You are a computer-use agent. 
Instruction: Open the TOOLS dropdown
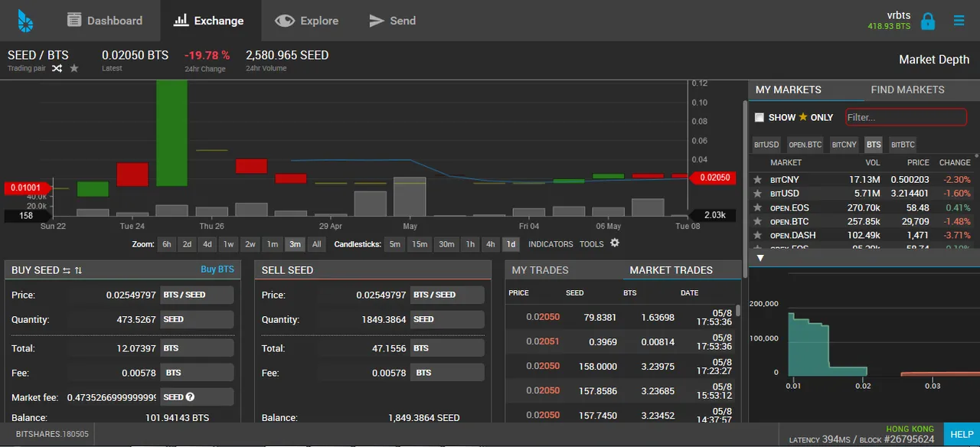(592, 244)
